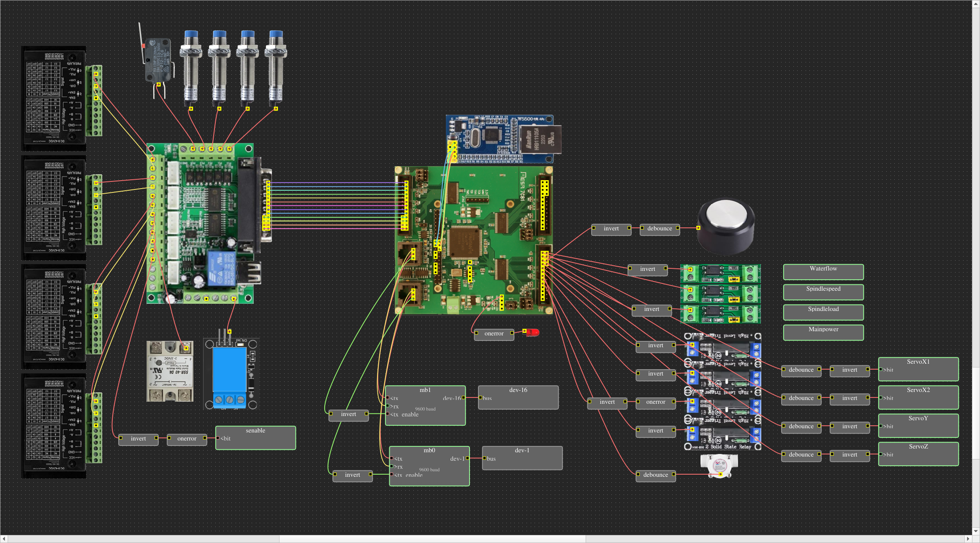Click the leftmost blue inductive proximity sensor
This screenshot has width=980, height=543.
[x=191, y=68]
